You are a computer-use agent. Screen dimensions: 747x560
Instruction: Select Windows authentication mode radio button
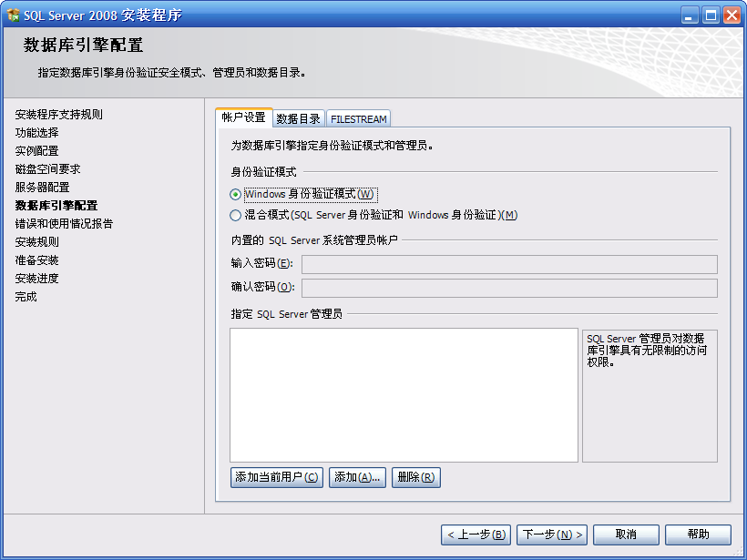coord(236,194)
